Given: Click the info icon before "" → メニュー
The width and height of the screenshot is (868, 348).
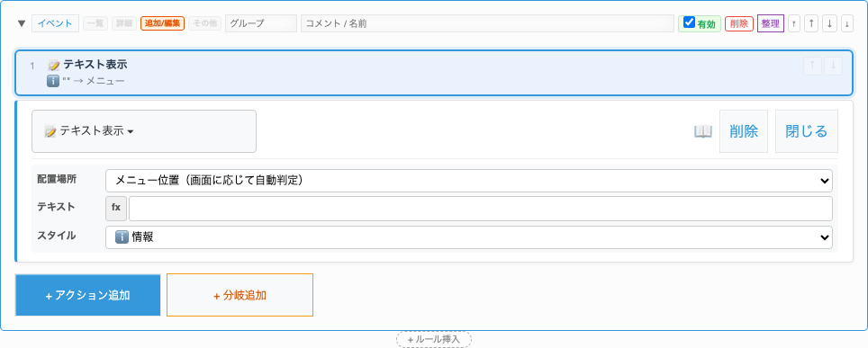Looking at the screenshot, I should [x=53, y=81].
